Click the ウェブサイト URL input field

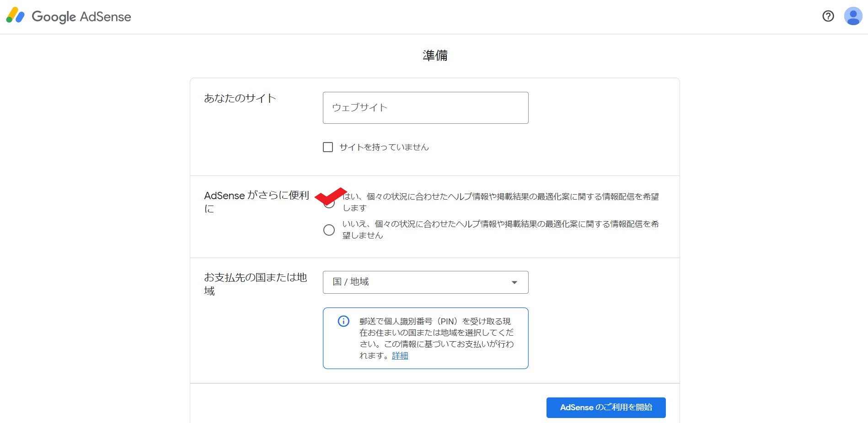(425, 108)
